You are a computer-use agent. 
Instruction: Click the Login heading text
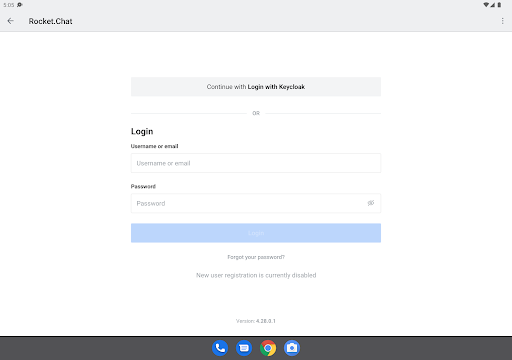point(142,131)
